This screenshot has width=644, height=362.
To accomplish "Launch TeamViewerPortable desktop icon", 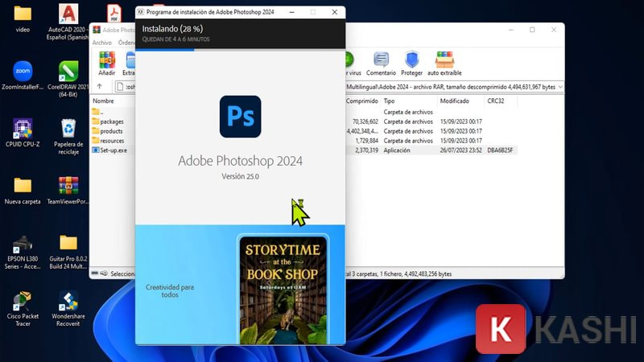I will pos(68,191).
